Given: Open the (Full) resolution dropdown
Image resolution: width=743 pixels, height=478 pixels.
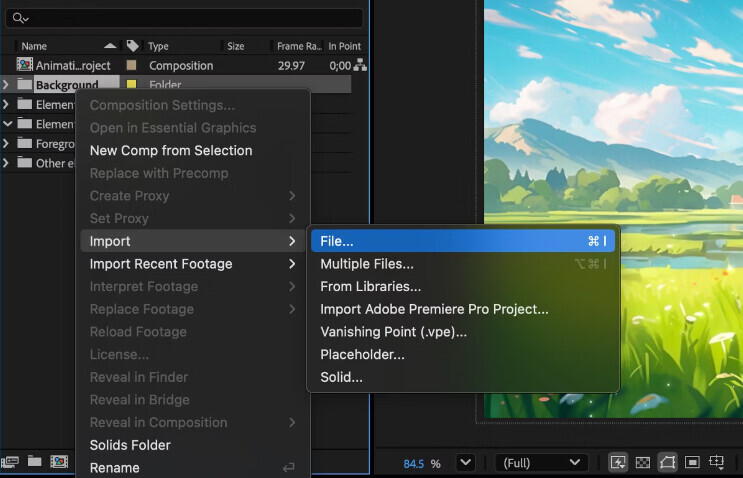Looking at the screenshot, I should click(541, 462).
